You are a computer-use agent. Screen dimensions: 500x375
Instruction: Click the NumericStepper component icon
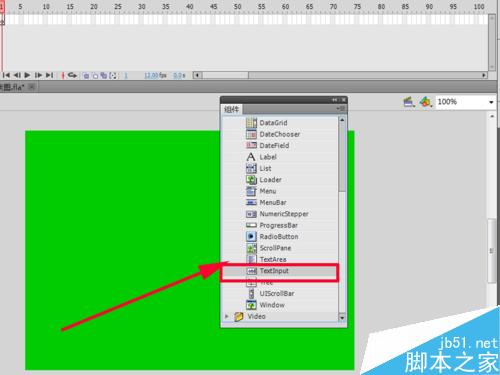point(251,214)
